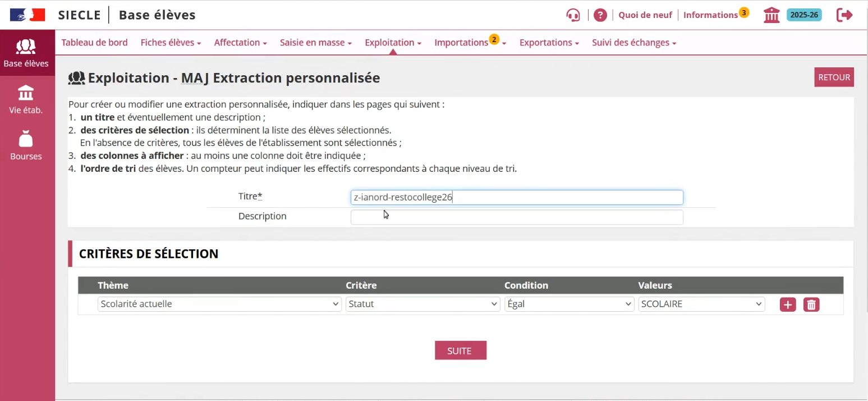Click the Description field label
The height and width of the screenshot is (401, 868).
(x=262, y=216)
